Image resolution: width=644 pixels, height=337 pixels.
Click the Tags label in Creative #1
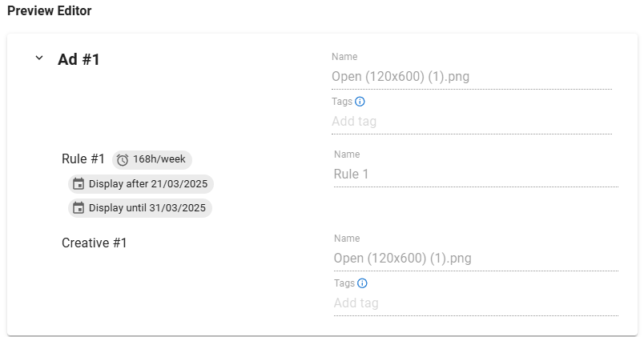click(344, 283)
